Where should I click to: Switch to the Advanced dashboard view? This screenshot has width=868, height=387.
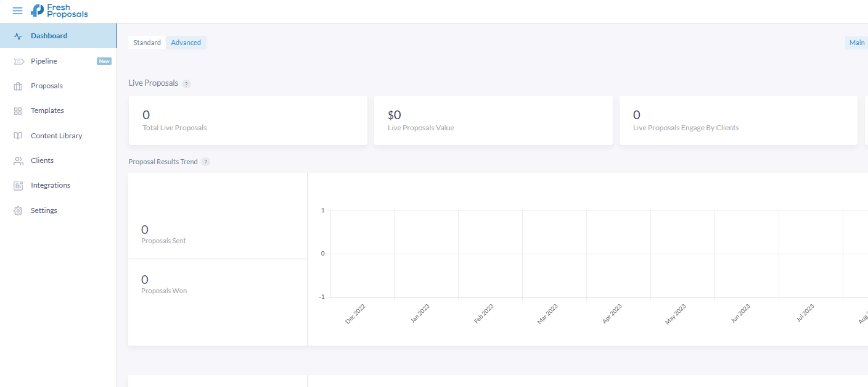[x=186, y=43]
